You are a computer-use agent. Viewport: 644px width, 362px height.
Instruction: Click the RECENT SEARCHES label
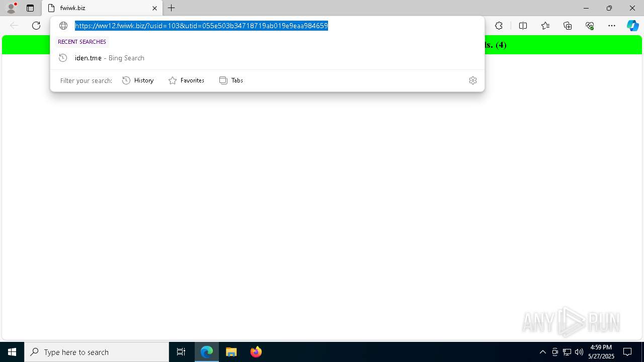coord(82,42)
